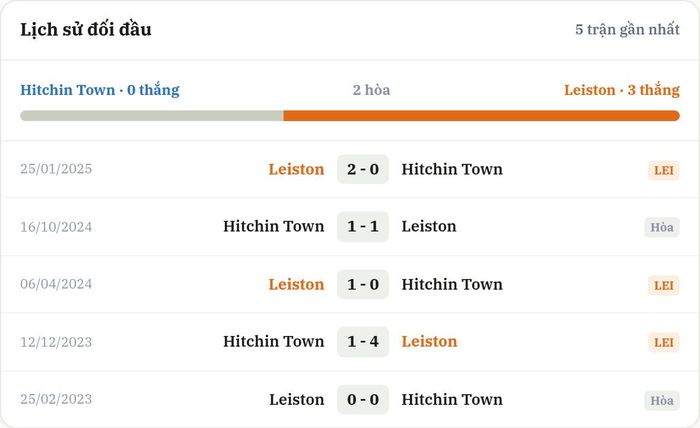Open the 1 - 1 score result

click(363, 226)
